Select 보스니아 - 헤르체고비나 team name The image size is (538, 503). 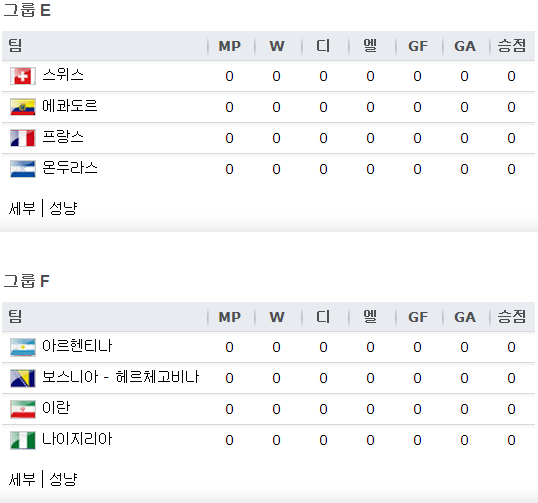[120, 377]
